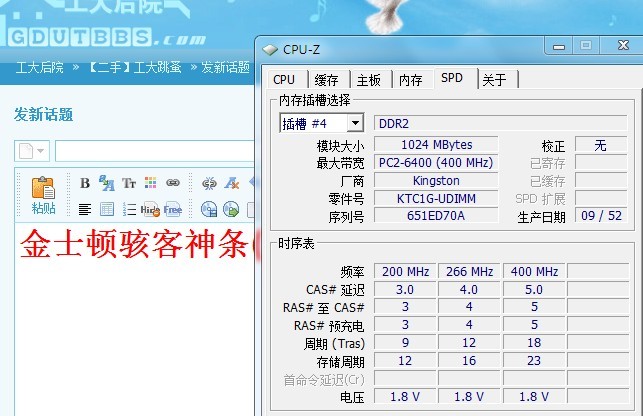Image resolution: width=643 pixels, height=416 pixels.
Task: Open the font style icon with the small-to-large A
Action: (x=107, y=183)
